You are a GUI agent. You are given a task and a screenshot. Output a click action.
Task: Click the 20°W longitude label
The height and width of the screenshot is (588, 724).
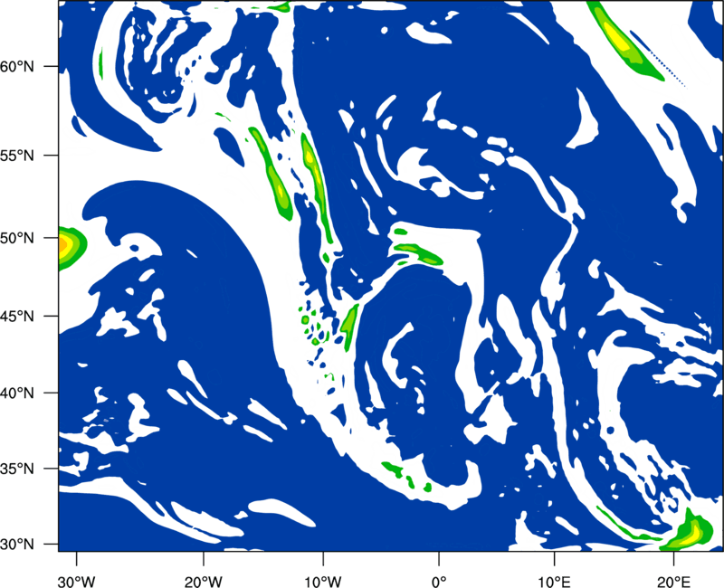(x=204, y=582)
